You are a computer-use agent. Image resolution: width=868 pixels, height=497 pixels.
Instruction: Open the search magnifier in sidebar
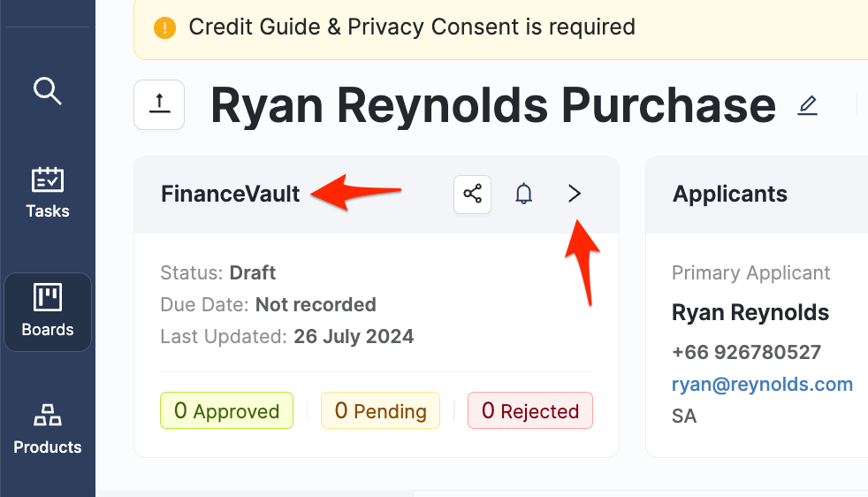pos(47,89)
